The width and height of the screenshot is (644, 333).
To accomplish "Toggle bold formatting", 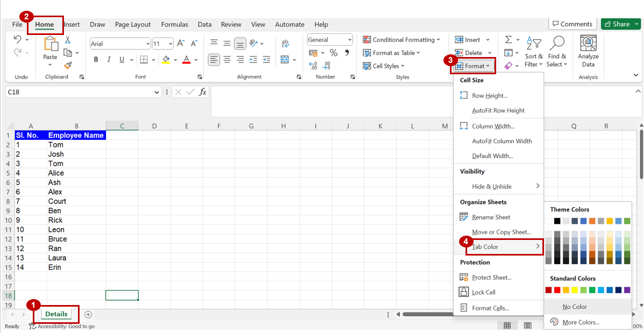I will [x=96, y=59].
